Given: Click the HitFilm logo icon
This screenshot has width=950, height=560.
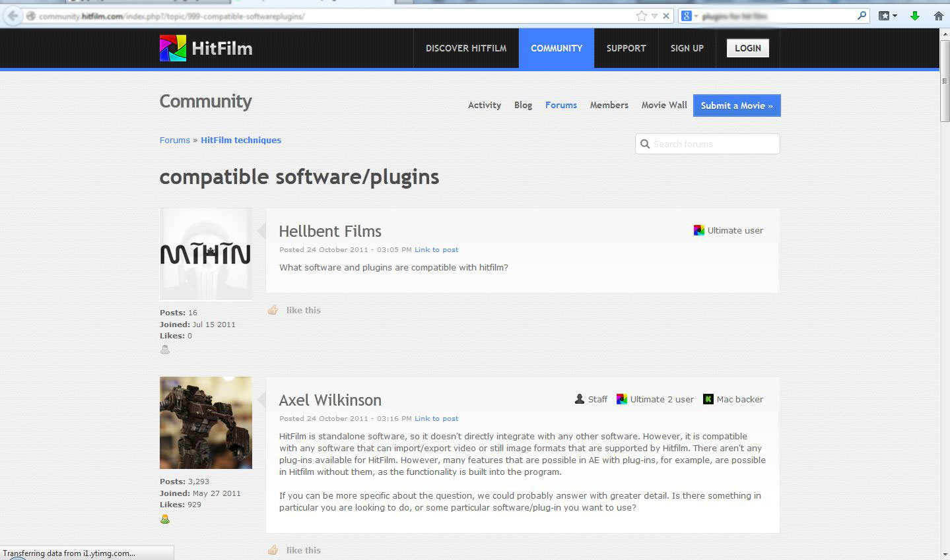Looking at the screenshot, I should (173, 48).
